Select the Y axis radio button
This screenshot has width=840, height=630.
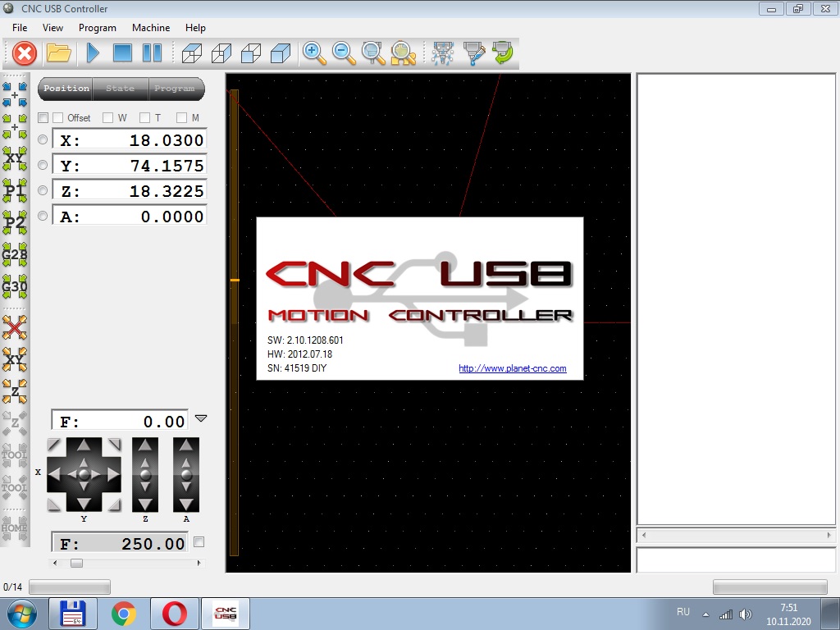[x=43, y=165]
